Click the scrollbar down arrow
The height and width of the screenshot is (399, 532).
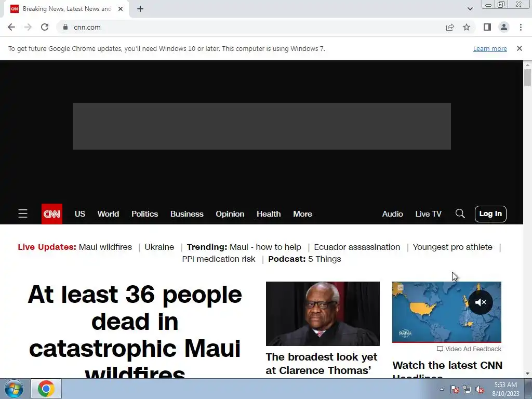pyautogui.click(x=528, y=374)
